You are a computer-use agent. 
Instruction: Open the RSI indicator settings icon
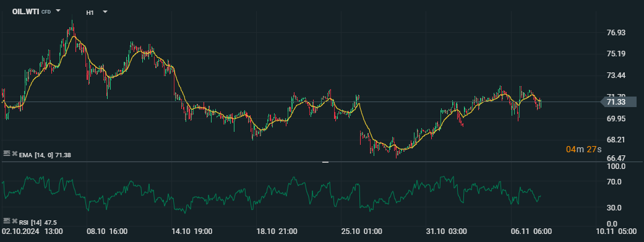6,221
